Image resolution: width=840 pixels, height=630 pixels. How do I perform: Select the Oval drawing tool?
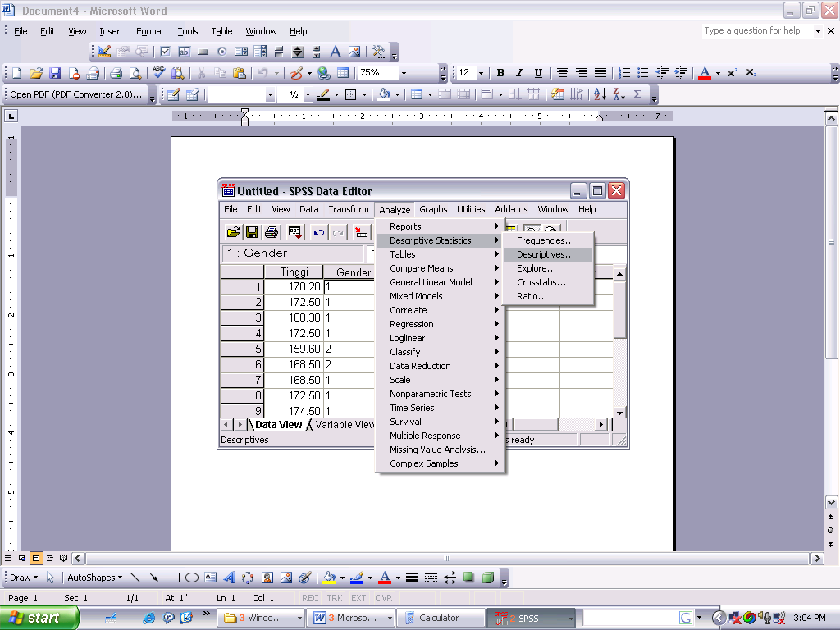tap(192, 577)
